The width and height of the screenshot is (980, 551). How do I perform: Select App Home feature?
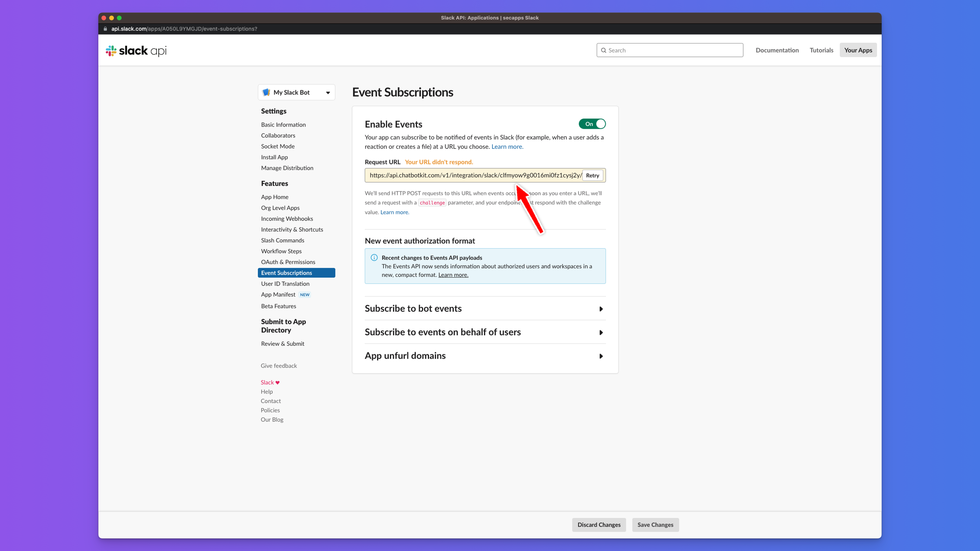pos(275,197)
